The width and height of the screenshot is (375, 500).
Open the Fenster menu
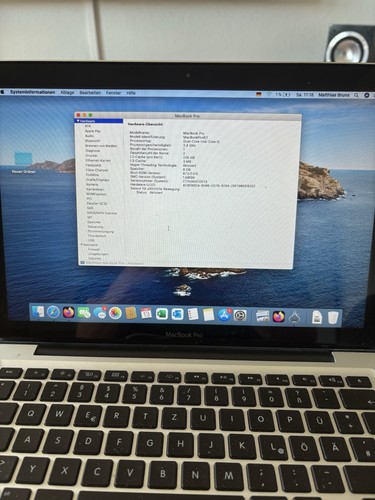(113, 93)
